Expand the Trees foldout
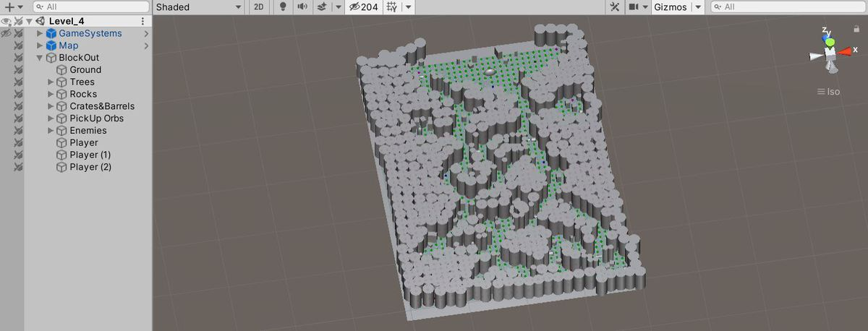The width and height of the screenshot is (868, 331). [51, 82]
